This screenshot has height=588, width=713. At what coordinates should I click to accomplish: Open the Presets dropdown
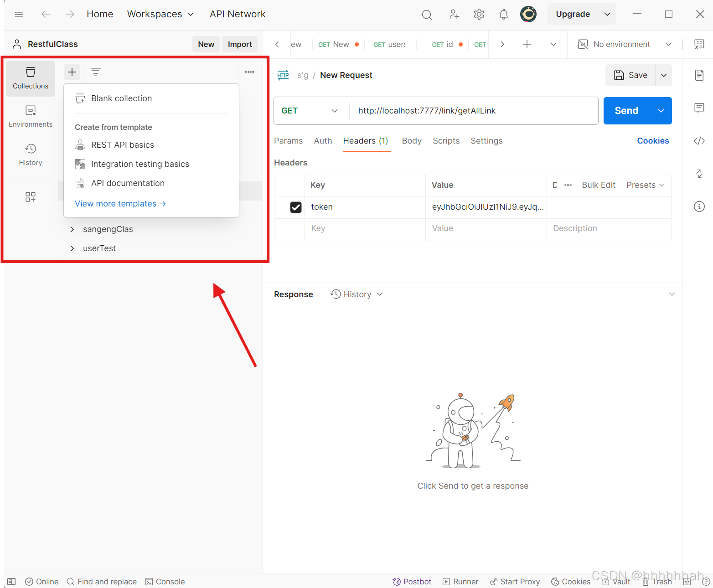(645, 185)
